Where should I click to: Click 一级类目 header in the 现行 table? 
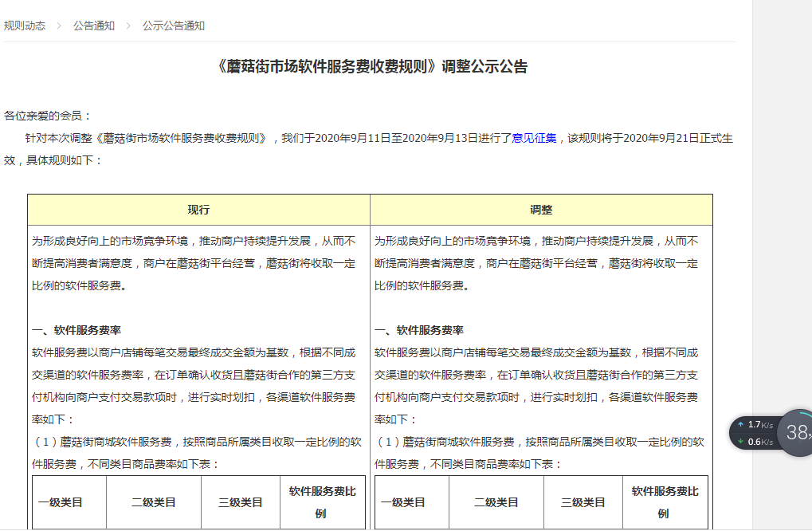[69, 502]
